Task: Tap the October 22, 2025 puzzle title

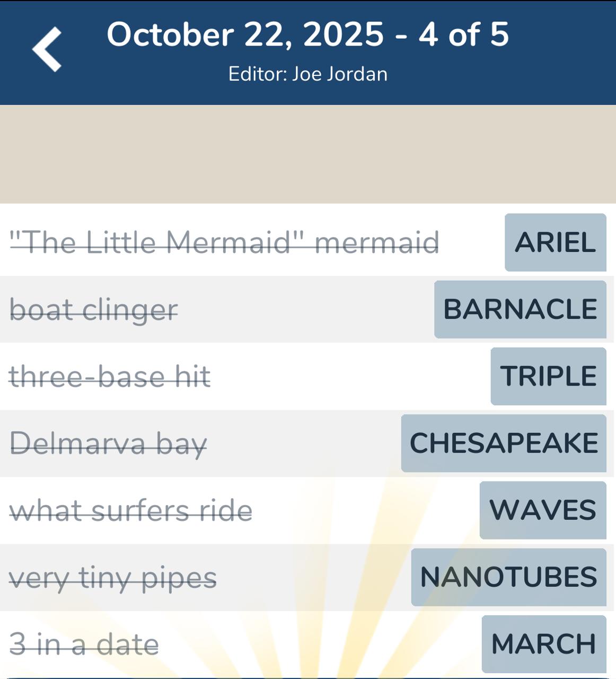Action: click(307, 34)
